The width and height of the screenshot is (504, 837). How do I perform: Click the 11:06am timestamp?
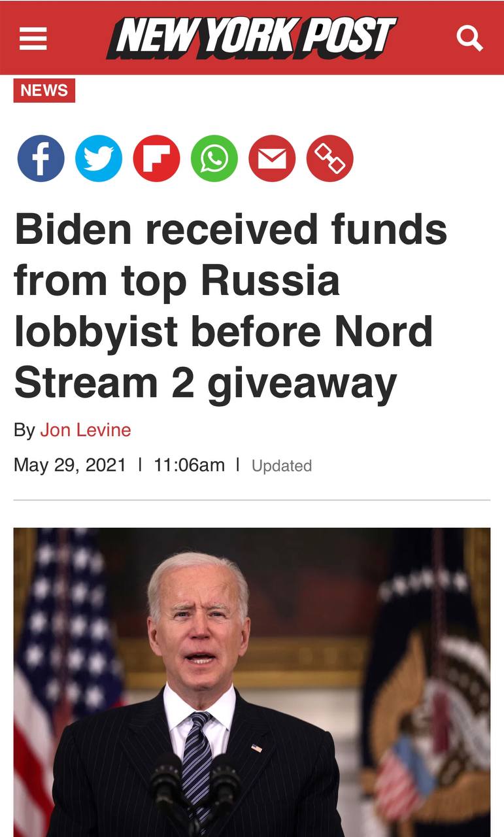click(190, 465)
